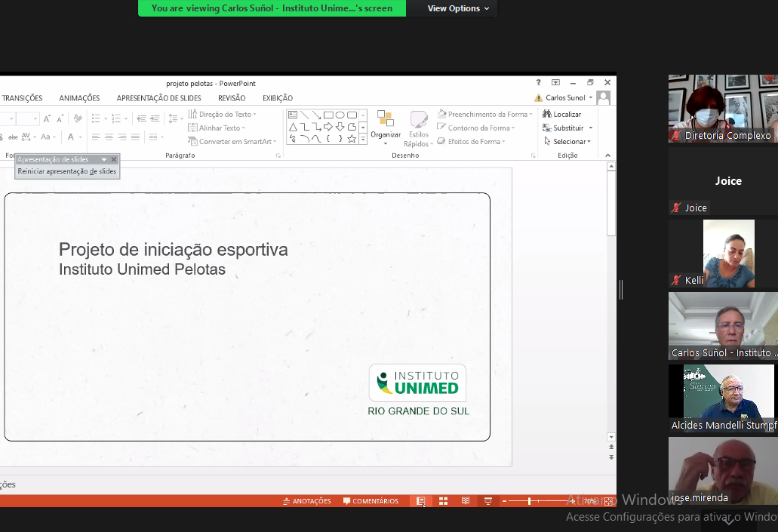Select the rectangle shape in gallery
Screen dimensions: 778x532
coord(328,115)
